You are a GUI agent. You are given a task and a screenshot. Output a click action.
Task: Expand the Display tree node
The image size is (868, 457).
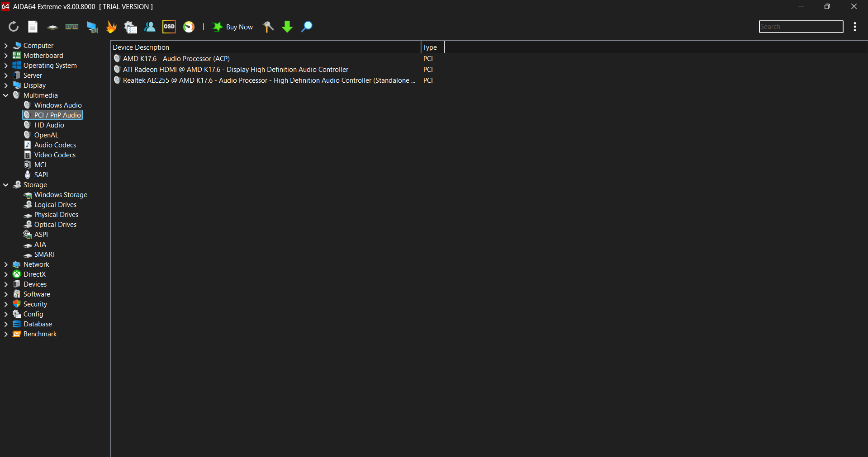6,85
